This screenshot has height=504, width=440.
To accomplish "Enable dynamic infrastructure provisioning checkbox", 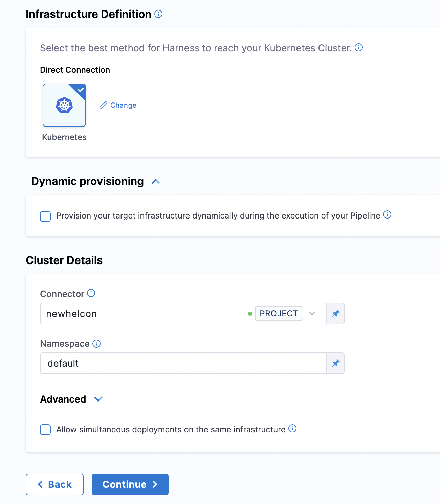I will (45, 216).
